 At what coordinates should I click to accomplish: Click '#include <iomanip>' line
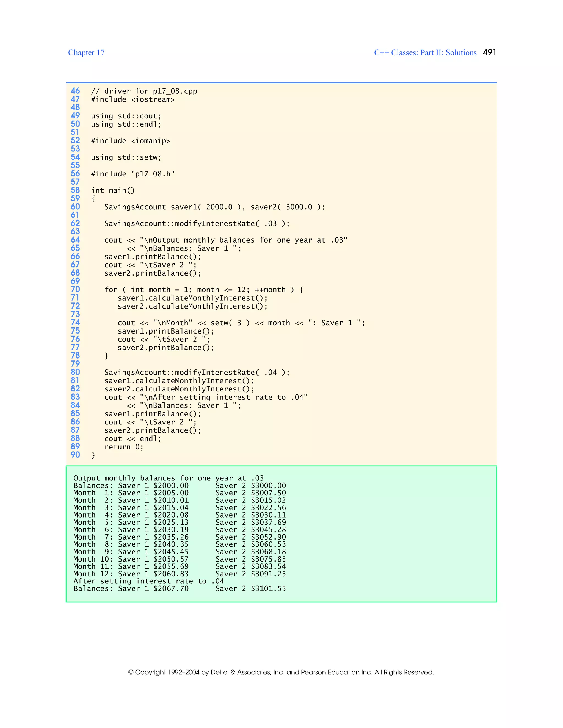131,141
